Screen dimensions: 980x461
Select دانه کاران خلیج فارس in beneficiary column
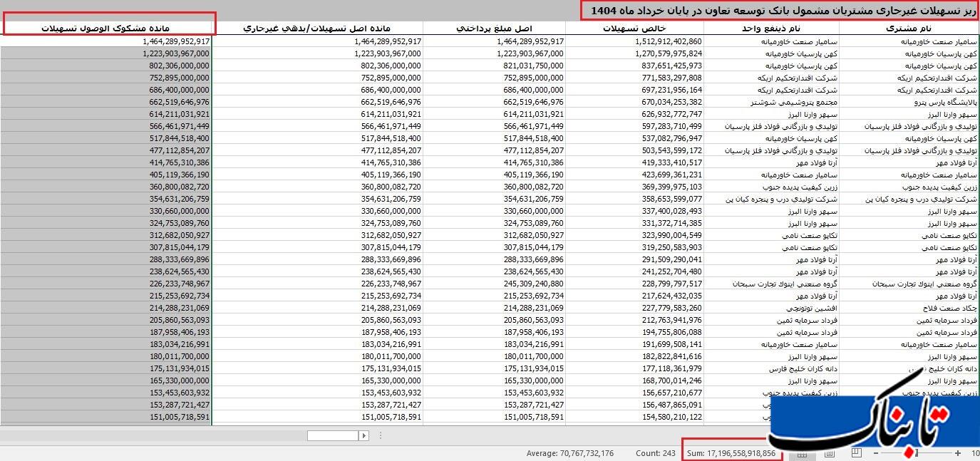[x=772, y=368]
